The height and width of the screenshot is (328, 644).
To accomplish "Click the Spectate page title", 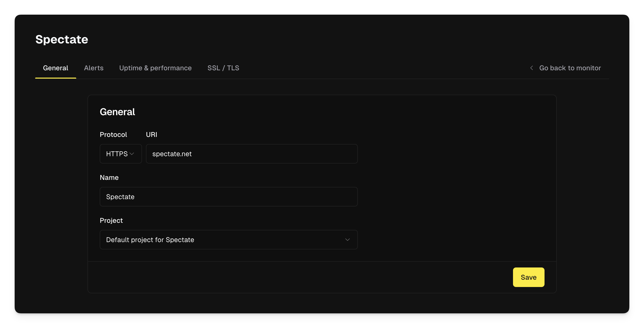I will tap(62, 39).
